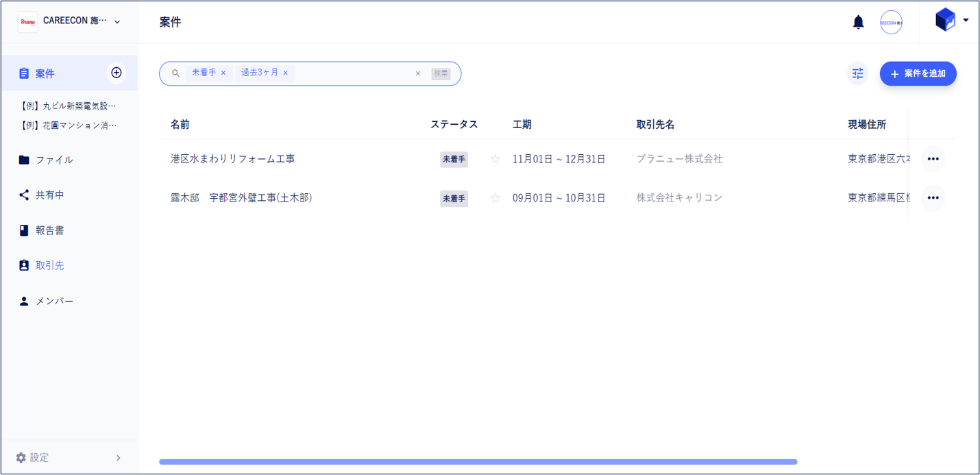Viewport: 980px width, 475px height.
Task: Open 設定 at the sidebar bottom
Action: tap(69, 457)
